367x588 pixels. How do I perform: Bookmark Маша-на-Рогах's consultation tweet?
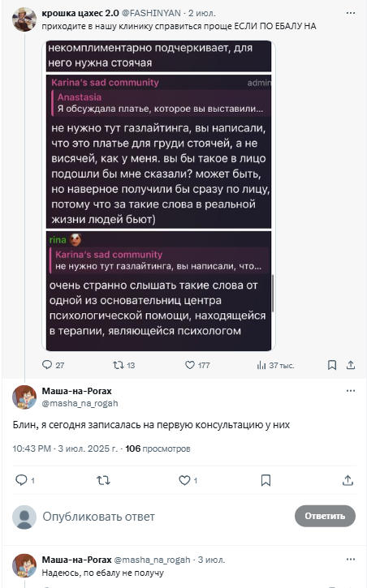[266, 480]
